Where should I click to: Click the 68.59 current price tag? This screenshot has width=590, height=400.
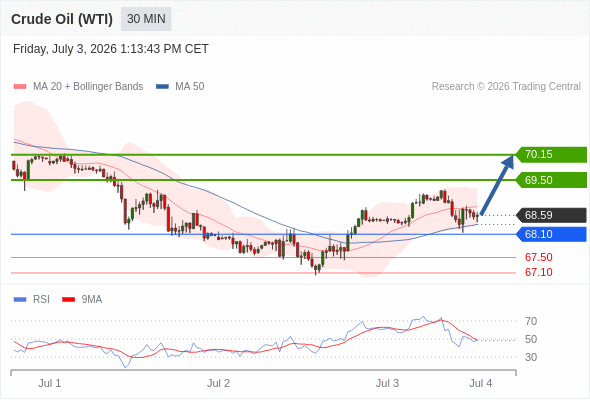pos(550,215)
